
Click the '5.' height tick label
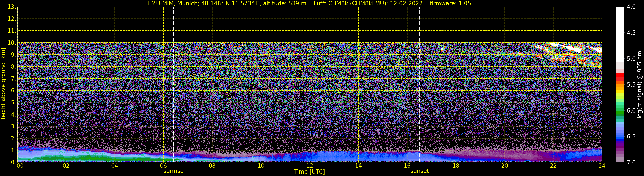pyautogui.click(x=13, y=103)
